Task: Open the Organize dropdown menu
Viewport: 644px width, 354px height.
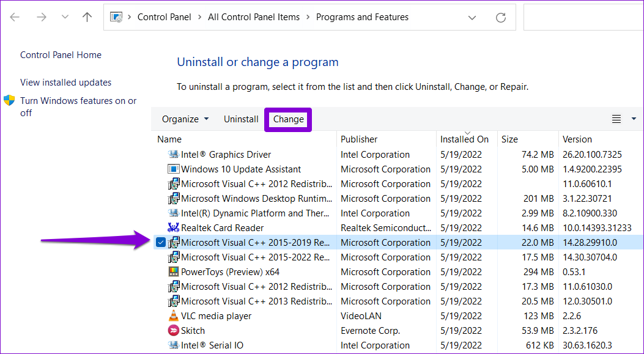Action: click(185, 119)
